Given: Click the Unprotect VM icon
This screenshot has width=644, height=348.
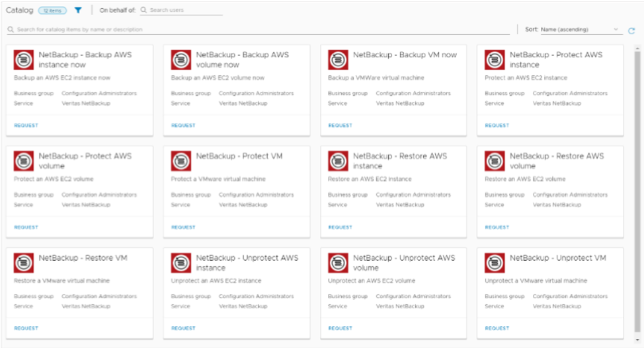Looking at the screenshot, I should pos(495,263).
